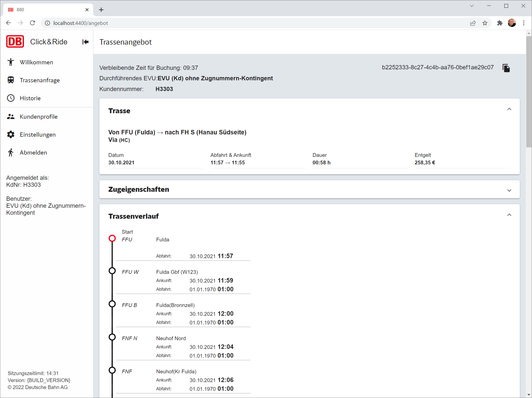Copy the offer ID to clipboard
The height and width of the screenshot is (398, 532).
[x=506, y=68]
